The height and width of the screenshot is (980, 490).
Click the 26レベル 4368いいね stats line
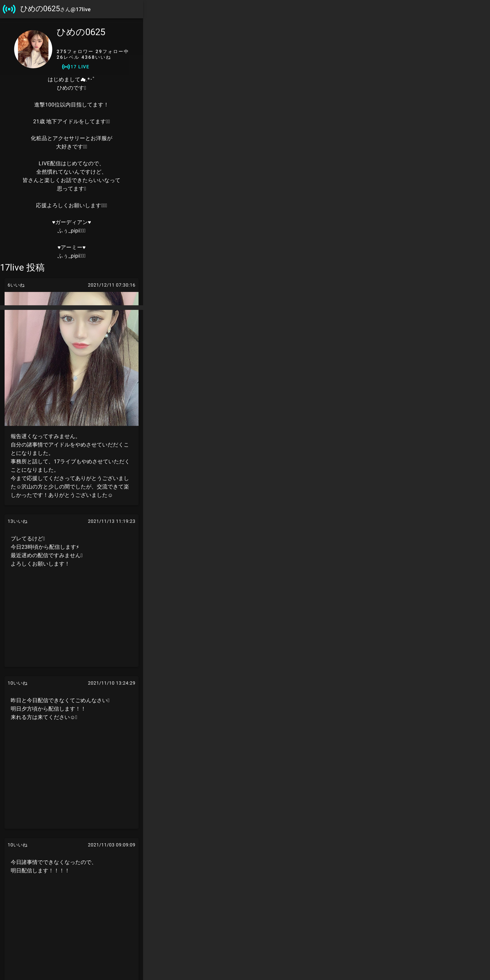[84, 57]
